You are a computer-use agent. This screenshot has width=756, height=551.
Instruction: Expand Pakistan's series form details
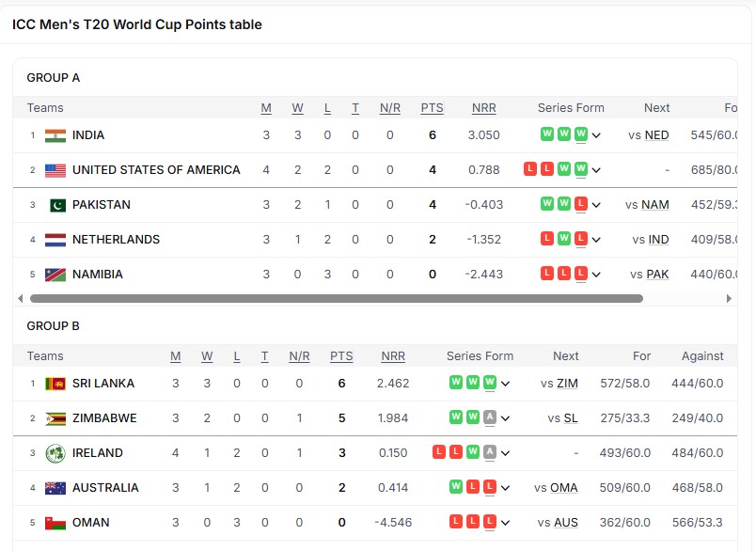tap(596, 205)
